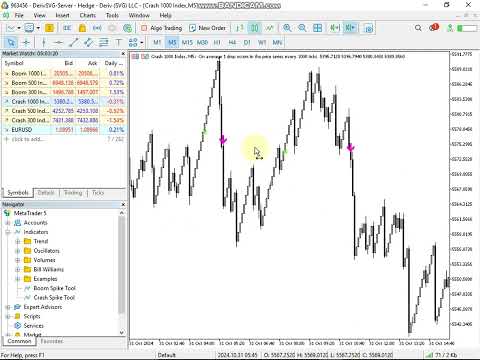Toggle chart auto scroll
The image size is (480, 360).
tap(335, 28)
